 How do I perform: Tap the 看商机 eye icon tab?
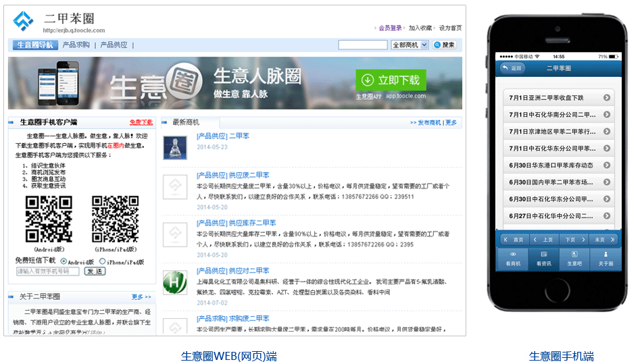[513, 259]
